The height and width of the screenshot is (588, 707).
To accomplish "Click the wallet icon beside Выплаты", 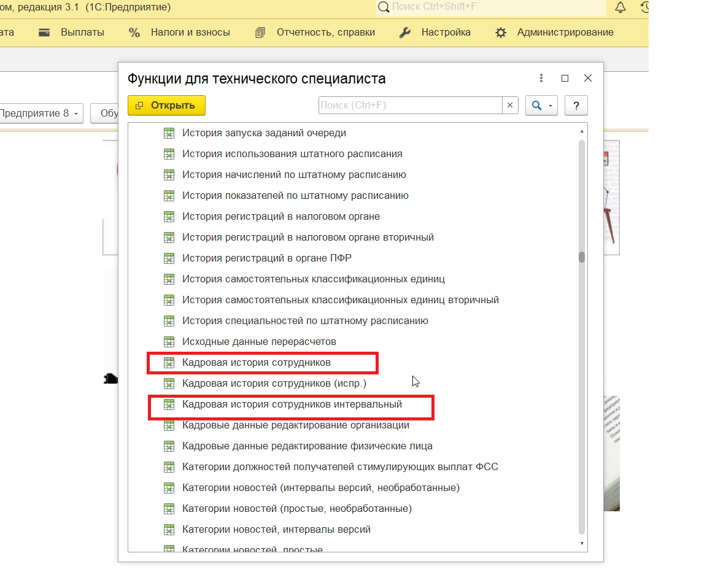I will [x=44, y=33].
